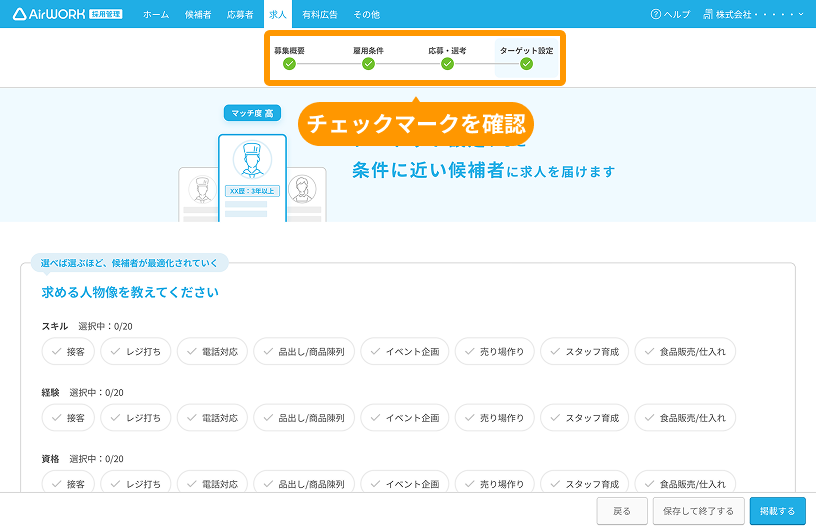Image resolution: width=816 pixels, height=531 pixels.
Task: Toggle 食品販売/仕入れ under スキル
Action: click(x=685, y=351)
